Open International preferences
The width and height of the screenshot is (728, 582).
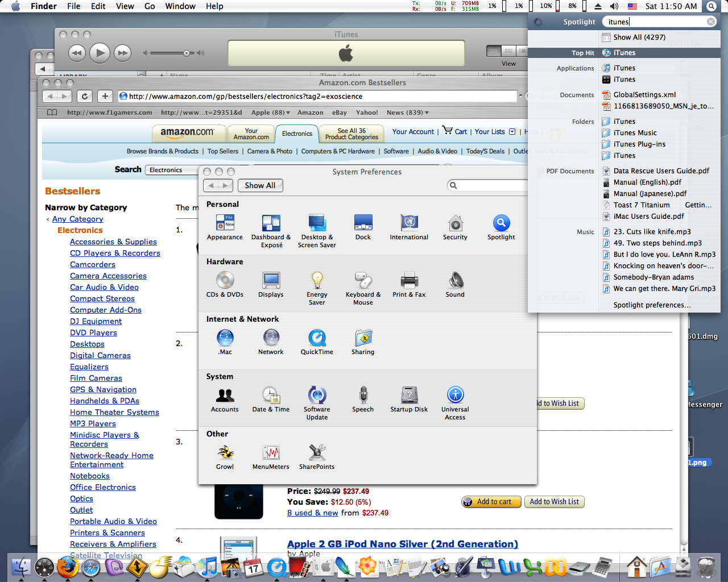[x=409, y=227]
